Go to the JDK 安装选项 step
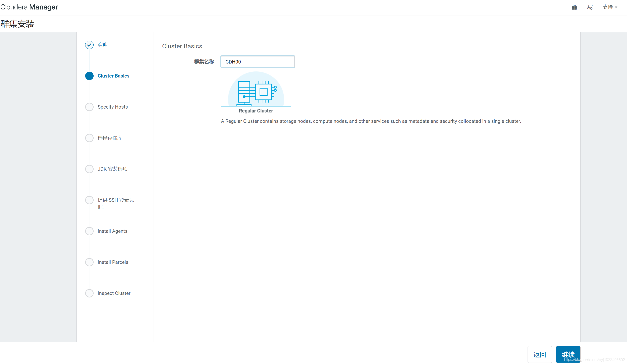Screen dimensions: 627x364 pyautogui.click(x=113, y=169)
